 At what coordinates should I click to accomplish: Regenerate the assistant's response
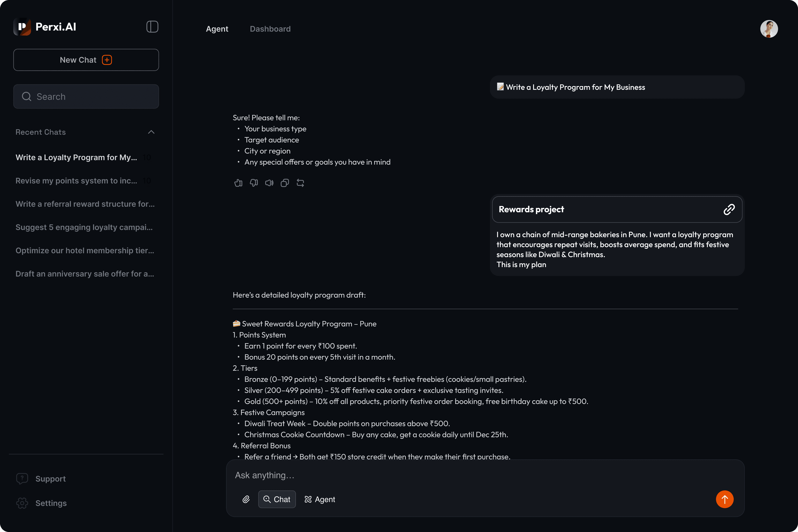[x=300, y=183]
